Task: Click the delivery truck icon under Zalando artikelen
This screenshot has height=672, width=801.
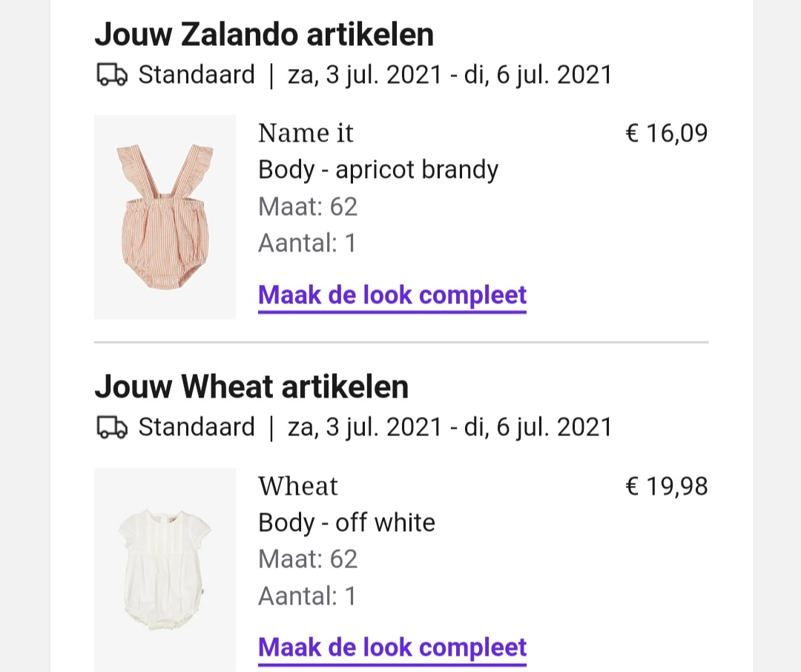Action: pyautogui.click(x=112, y=75)
